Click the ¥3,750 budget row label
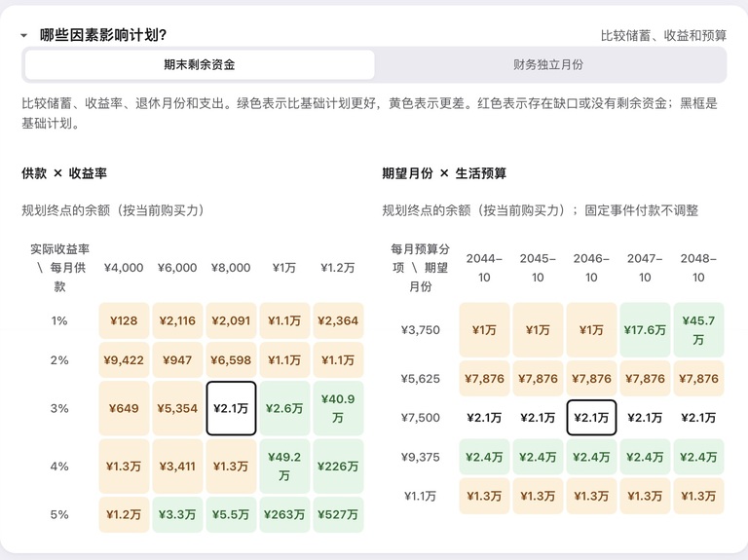Screen dimensions: 748x560 [x=421, y=329]
